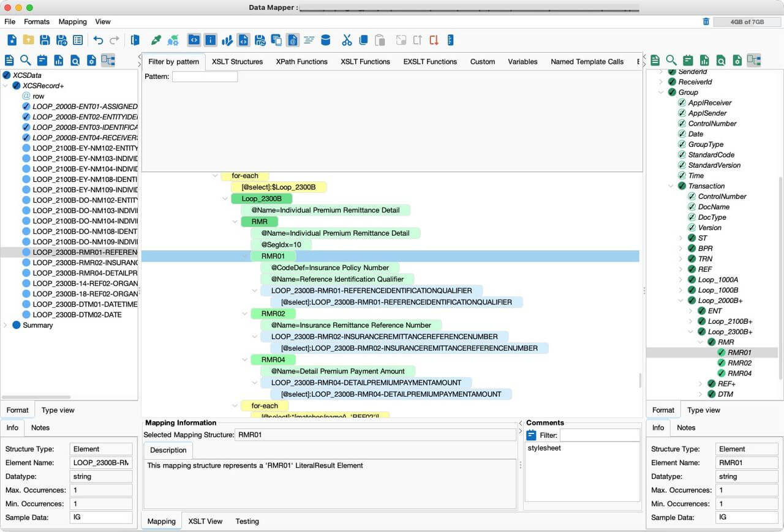Toggle check on LOOP_2000B-ENT03-IDENTIFICA item
Viewport: 784px width, 532px height.
point(26,127)
